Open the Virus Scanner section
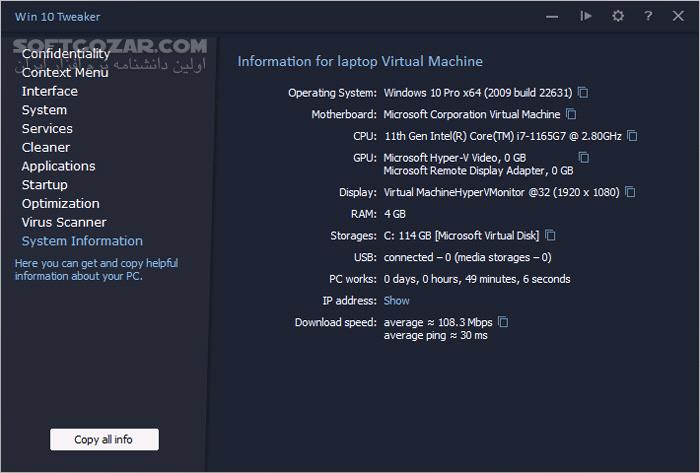700x473 pixels. tap(64, 222)
